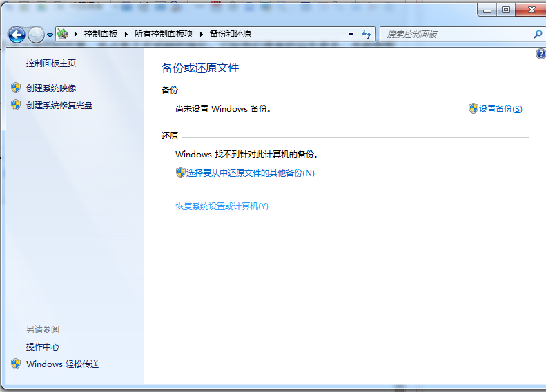This screenshot has width=546, height=392.
Task: Expand the arrow after 控制面板 breadcrumb
Action: [x=126, y=34]
